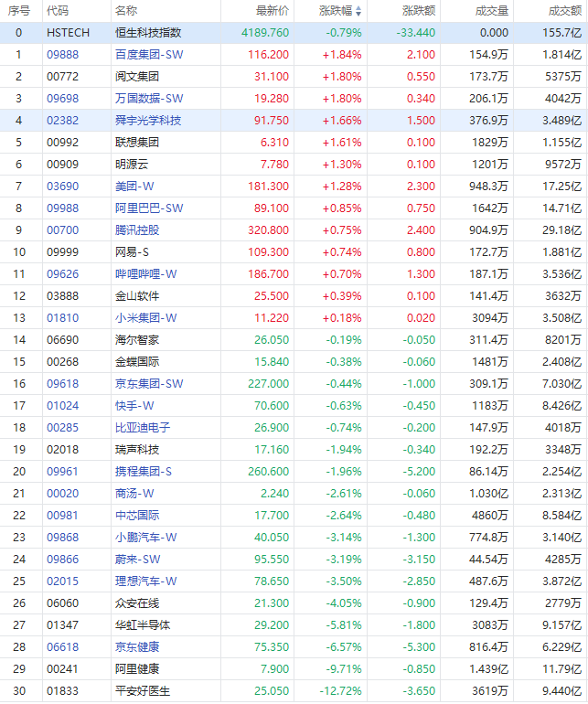Viewport: 588px width, 704px height.
Task: Open 京东健康 stock link
Action: 137,647
